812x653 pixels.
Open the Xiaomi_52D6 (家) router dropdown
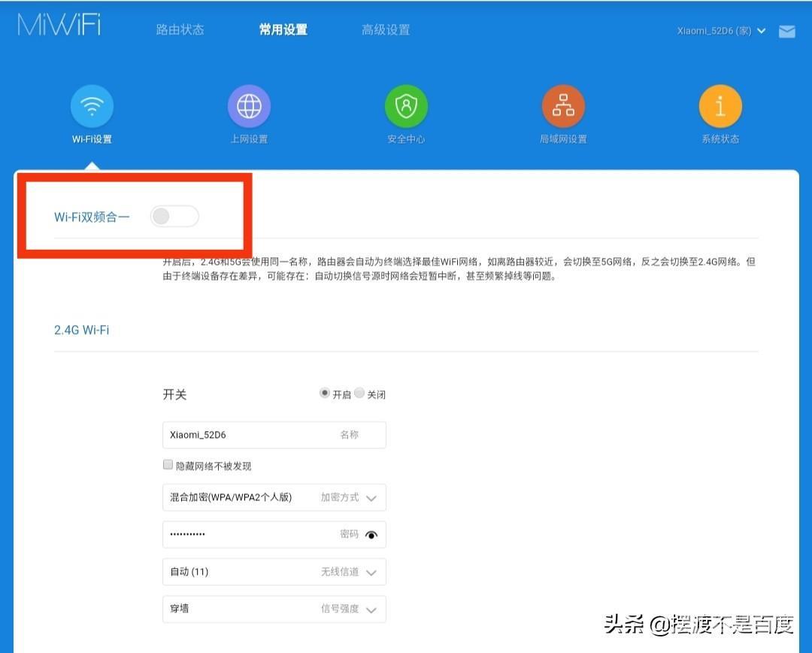[721, 31]
